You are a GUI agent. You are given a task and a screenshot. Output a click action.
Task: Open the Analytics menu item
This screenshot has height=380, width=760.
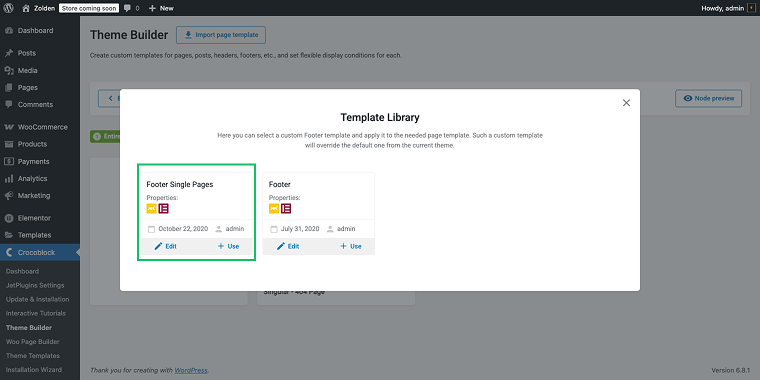click(32, 178)
